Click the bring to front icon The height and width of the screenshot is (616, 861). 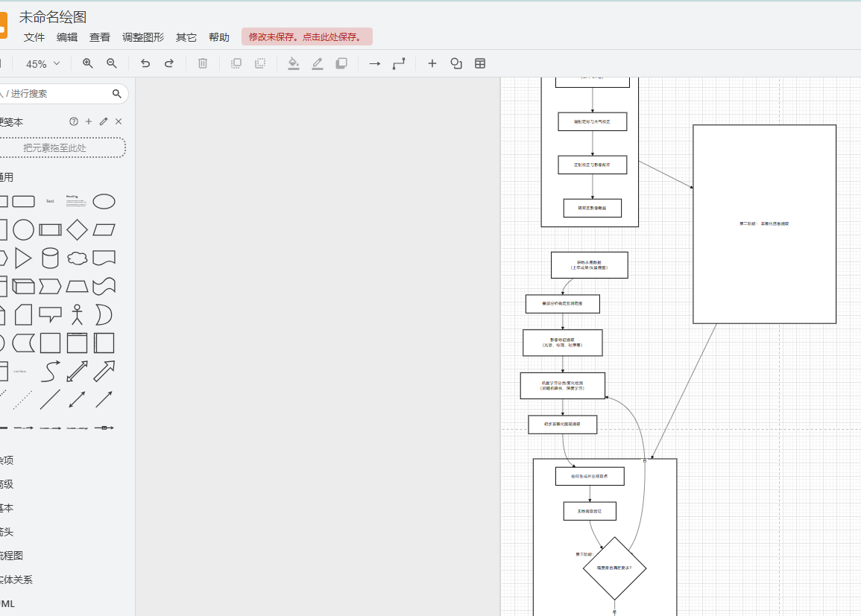[236, 63]
